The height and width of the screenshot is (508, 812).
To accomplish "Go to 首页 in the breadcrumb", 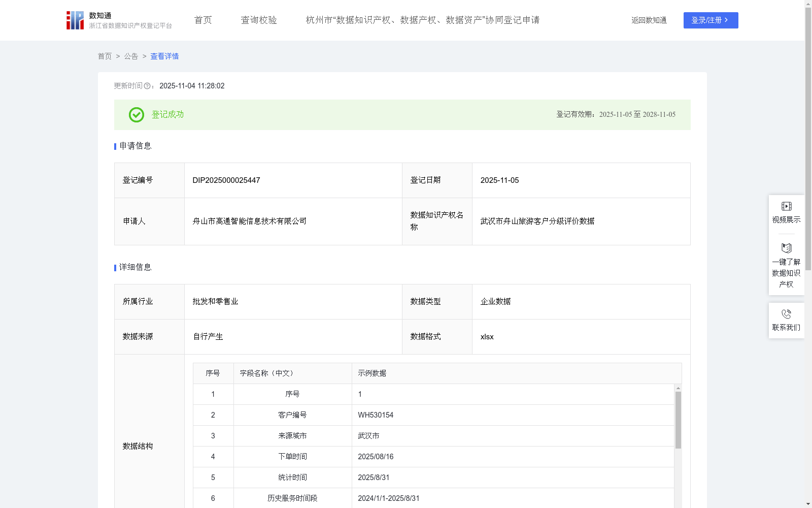I will tap(105, 56).
